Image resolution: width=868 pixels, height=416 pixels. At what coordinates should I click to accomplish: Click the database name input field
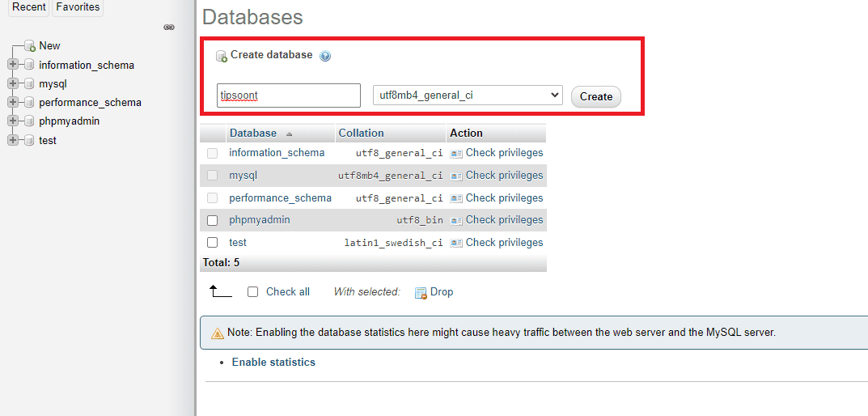point(289,96)
